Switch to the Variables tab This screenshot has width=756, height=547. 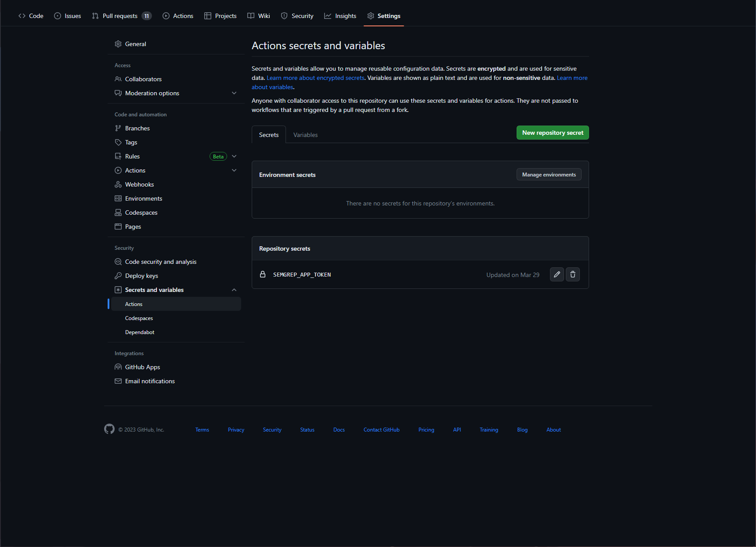305,134
